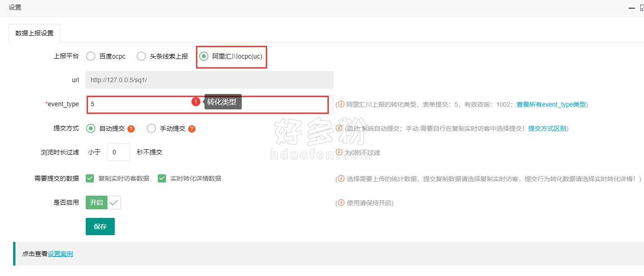Click the info icon before the event_type hint
The image size is (644, 276).
point(341,104)
